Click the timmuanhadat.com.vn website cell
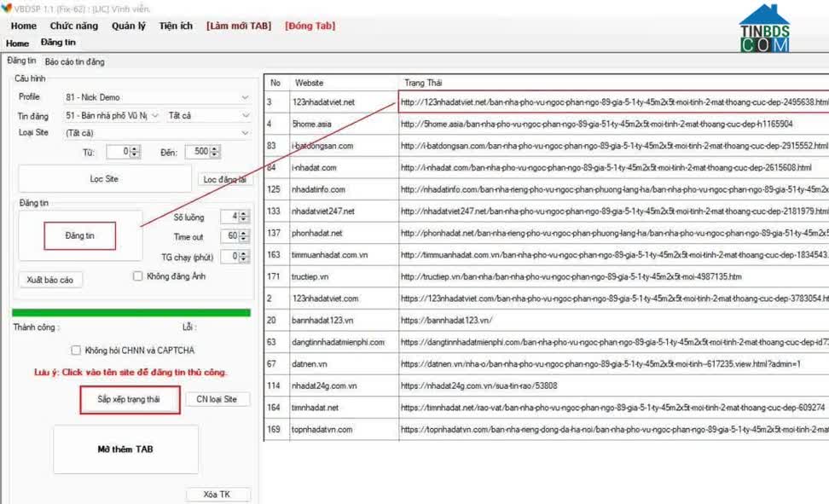 345,255
